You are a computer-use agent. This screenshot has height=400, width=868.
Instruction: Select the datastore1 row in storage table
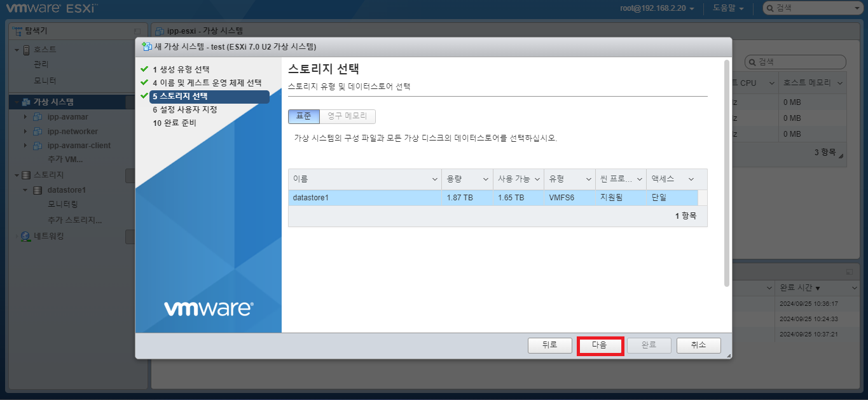coord(493,198)
